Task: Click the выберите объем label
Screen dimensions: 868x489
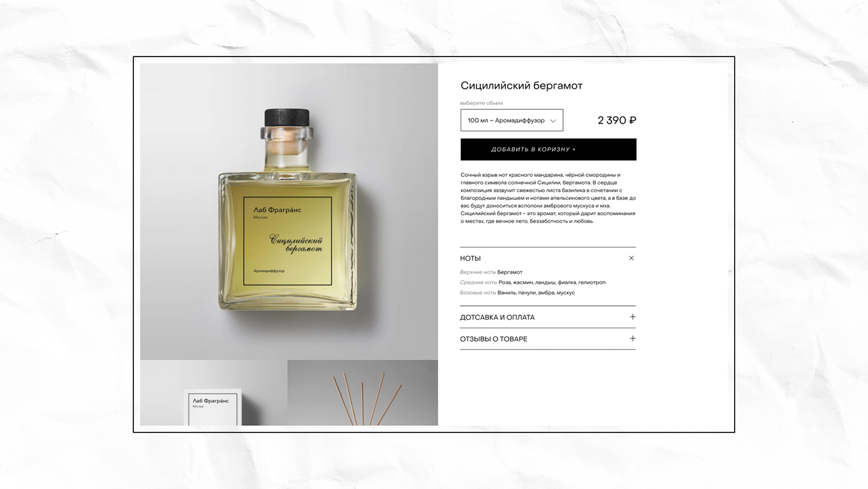Action: [x=481, y=103]
